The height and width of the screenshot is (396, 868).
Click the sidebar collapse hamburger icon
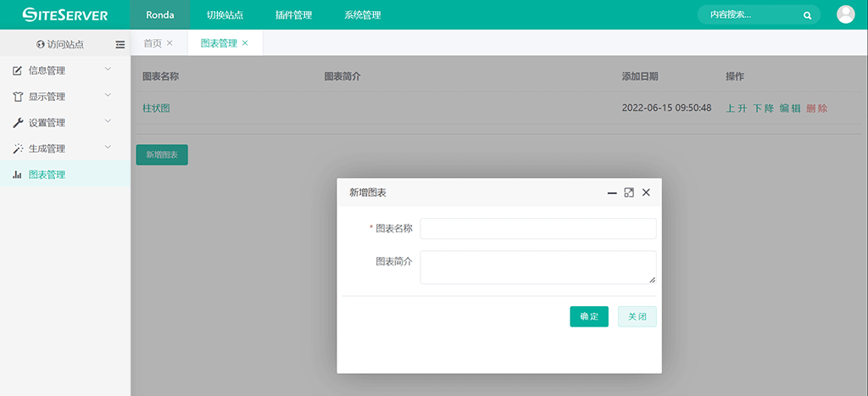pyautogui.click(x=120, y=44)
